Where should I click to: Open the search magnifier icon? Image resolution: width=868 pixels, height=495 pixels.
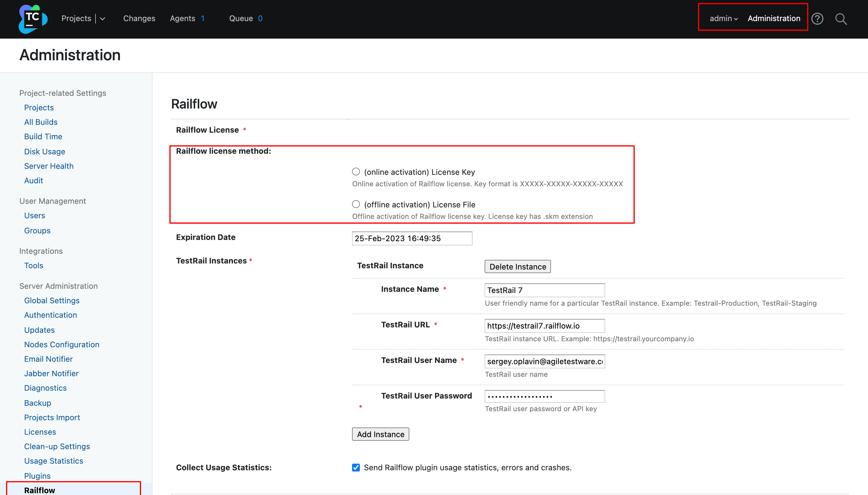[841, 19]
